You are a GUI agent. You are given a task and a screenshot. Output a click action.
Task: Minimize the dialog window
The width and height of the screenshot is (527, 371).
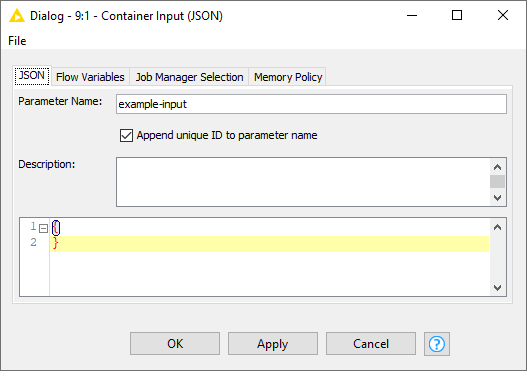(412, 15)
